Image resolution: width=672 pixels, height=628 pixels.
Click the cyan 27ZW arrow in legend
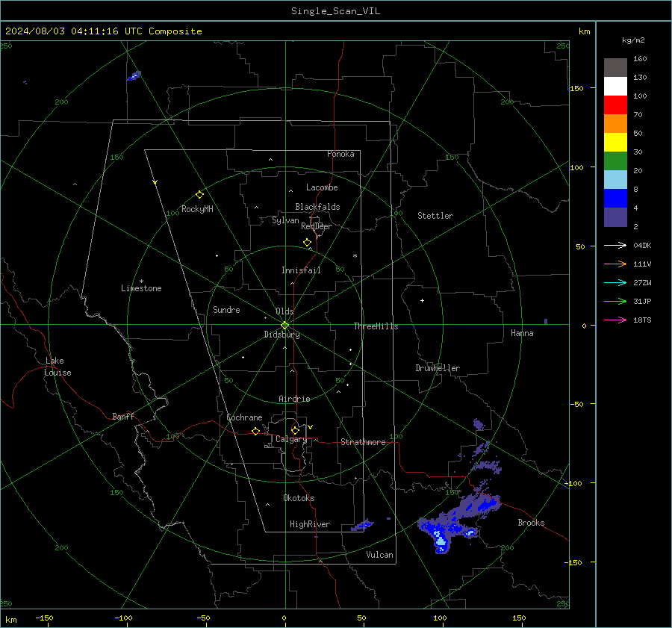pos(615,282)
